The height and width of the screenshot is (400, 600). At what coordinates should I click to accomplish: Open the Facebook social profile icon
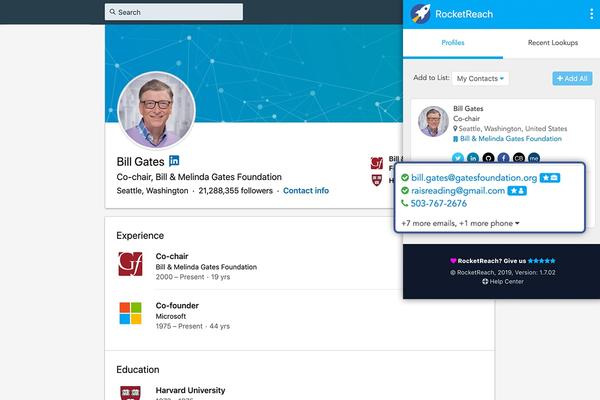coord(504,158)
